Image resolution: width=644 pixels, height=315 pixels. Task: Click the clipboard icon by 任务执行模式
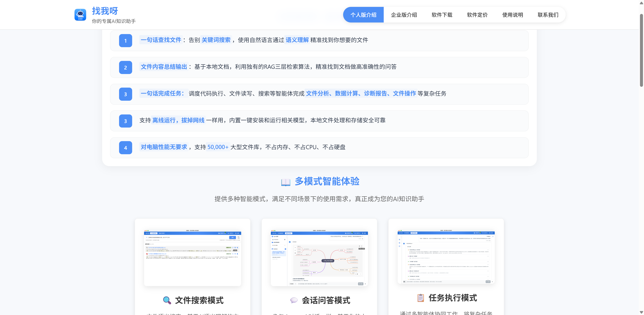pos(420,298)
